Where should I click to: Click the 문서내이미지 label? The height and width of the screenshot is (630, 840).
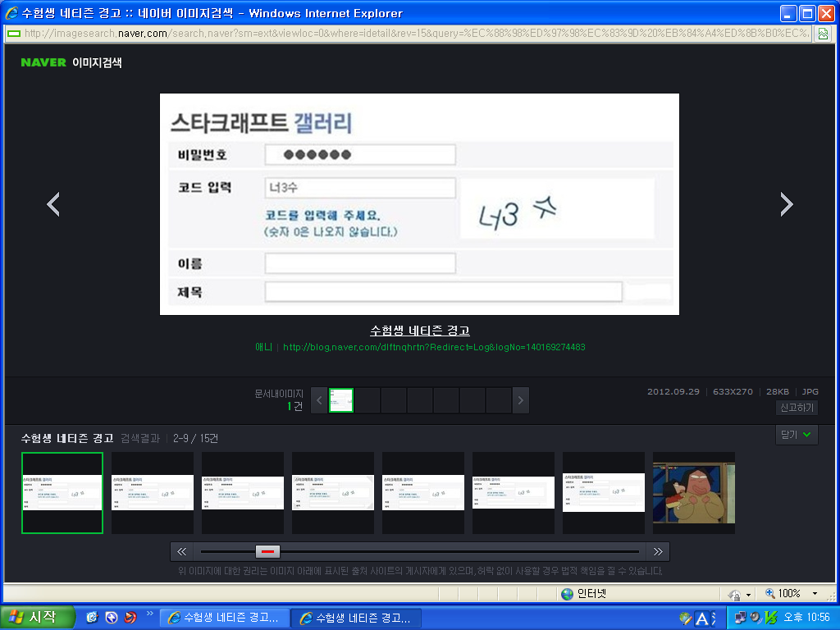click(x=279, y=394)
